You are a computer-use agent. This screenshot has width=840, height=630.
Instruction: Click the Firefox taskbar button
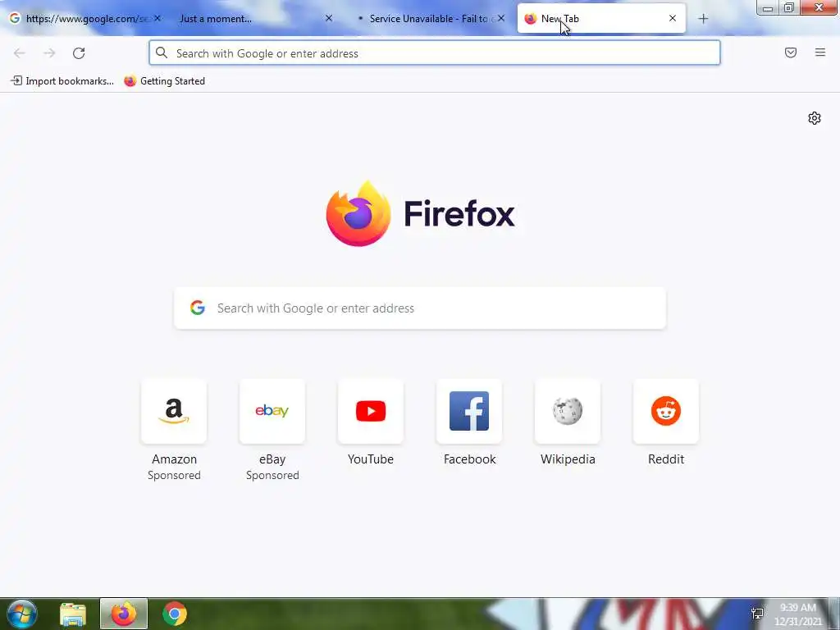pyautogui.click(x=124, y=614)
